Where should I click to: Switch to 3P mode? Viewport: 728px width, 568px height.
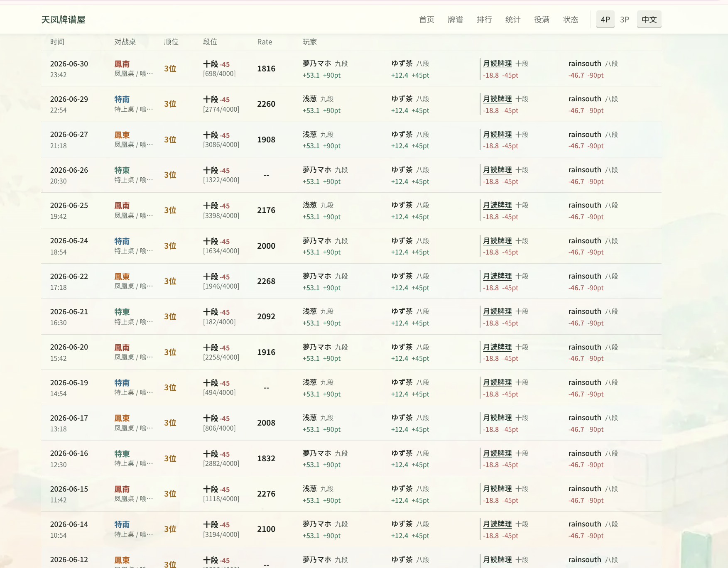(624, 20)
